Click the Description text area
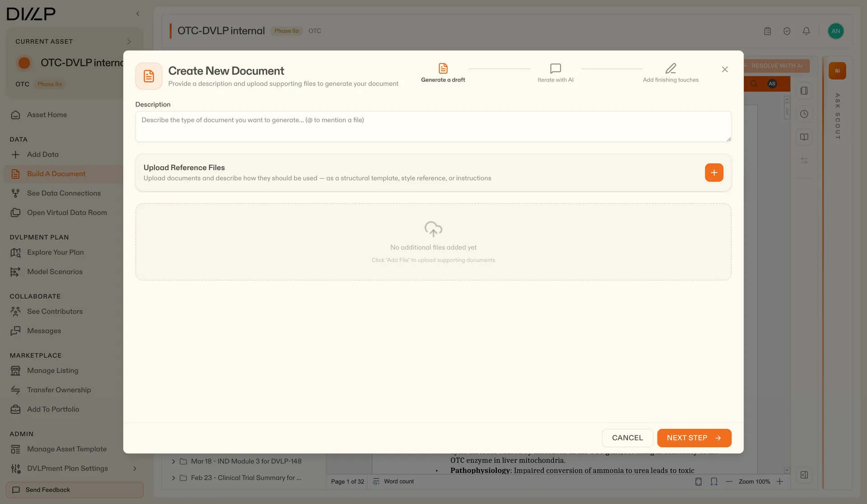Viewport: 867px width, 504px height. (433, 126)
